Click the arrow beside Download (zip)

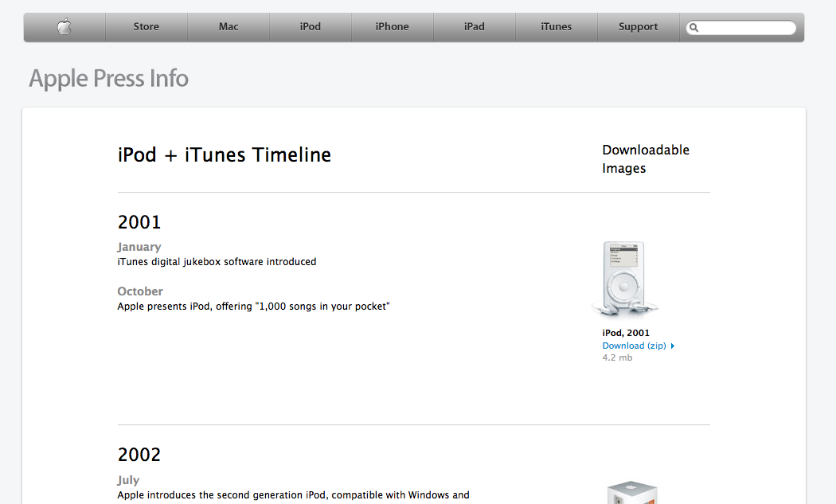point(673,346)
